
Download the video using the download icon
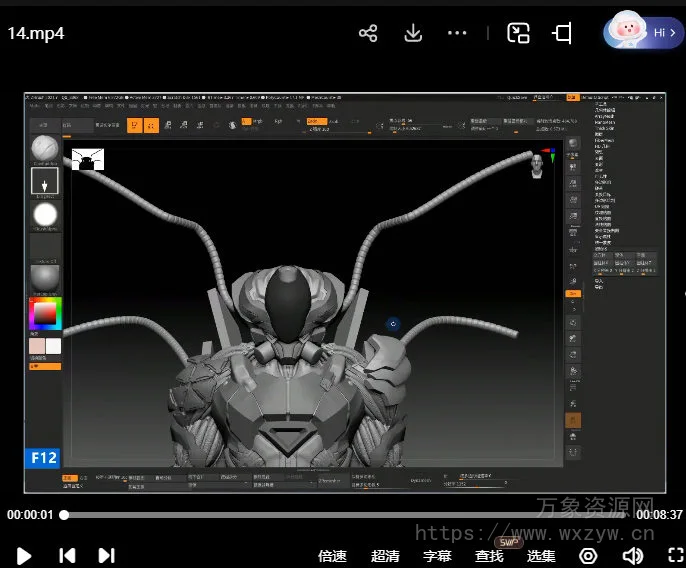(x=413, y=33)
